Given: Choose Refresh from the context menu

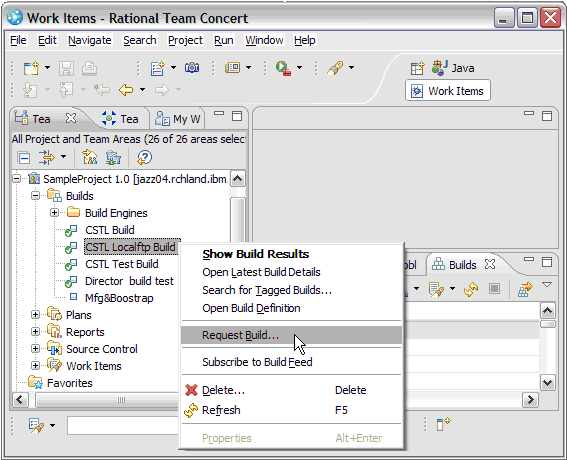Looking at the screenshot, I should (x=292, y=410).
